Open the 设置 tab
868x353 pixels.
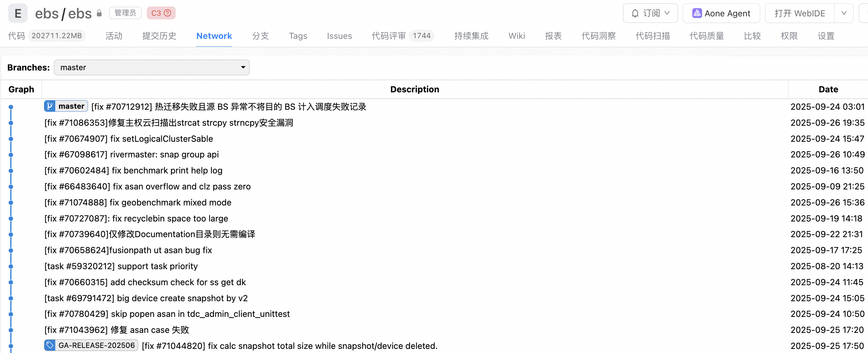click(x=826, y=36)
